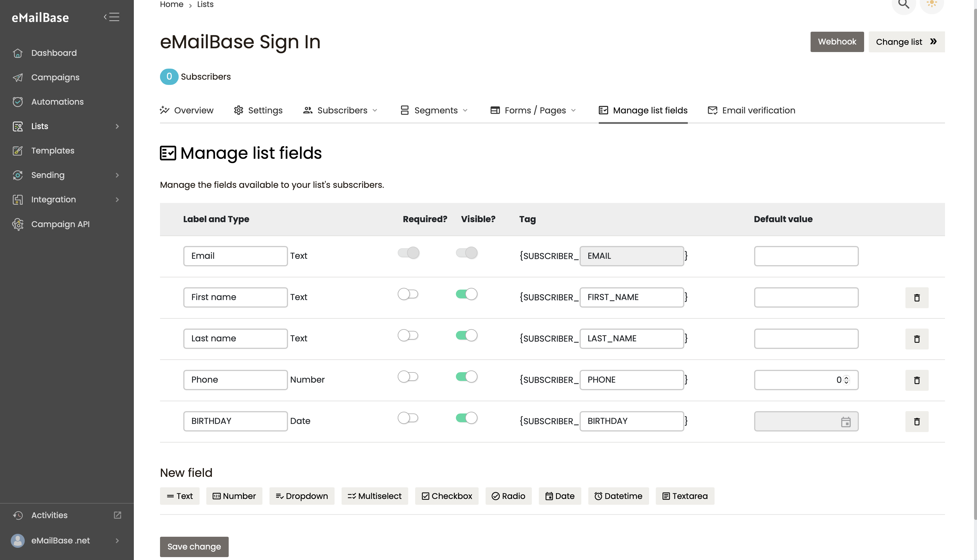This screenshot has width=977, height=560.
Task: Add a new Datetime field
Action: click(618, 496)
